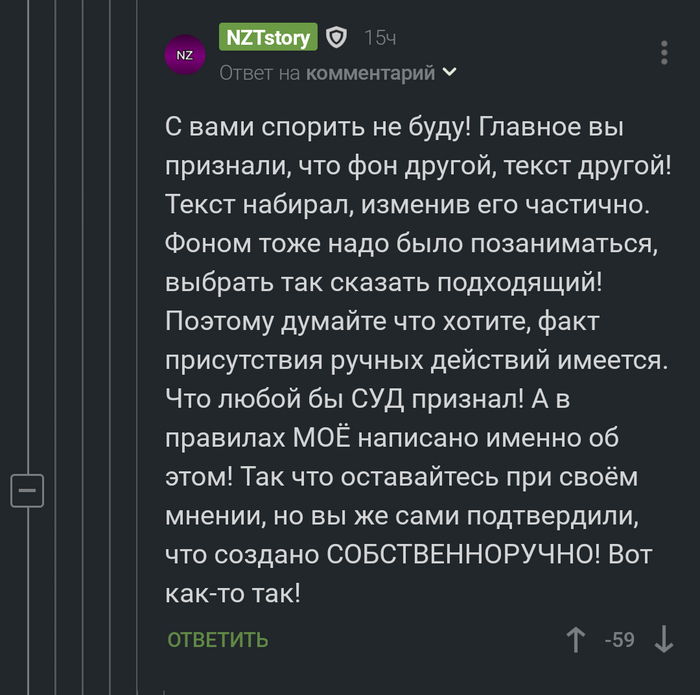Upvote the comment with the up arrow
The height and width of the screenshot is (695, 700).
click(576, 639)
